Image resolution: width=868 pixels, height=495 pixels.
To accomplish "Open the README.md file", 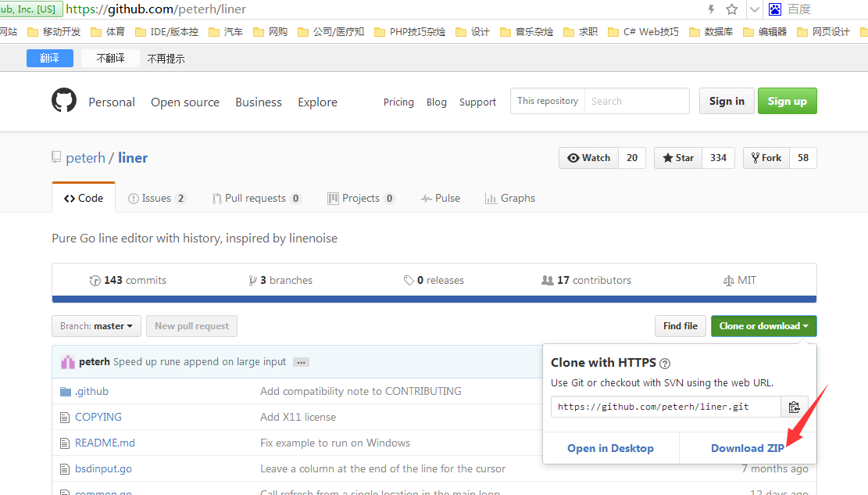I will (x=105, y=443).
